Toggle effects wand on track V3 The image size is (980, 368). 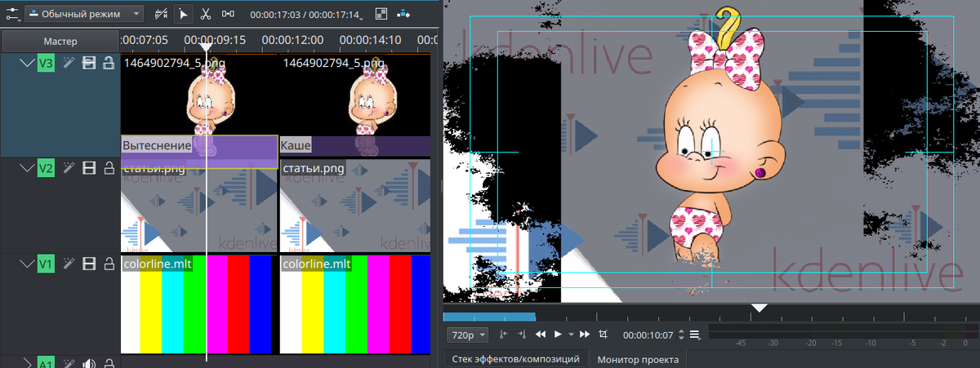tap(69, 63)
